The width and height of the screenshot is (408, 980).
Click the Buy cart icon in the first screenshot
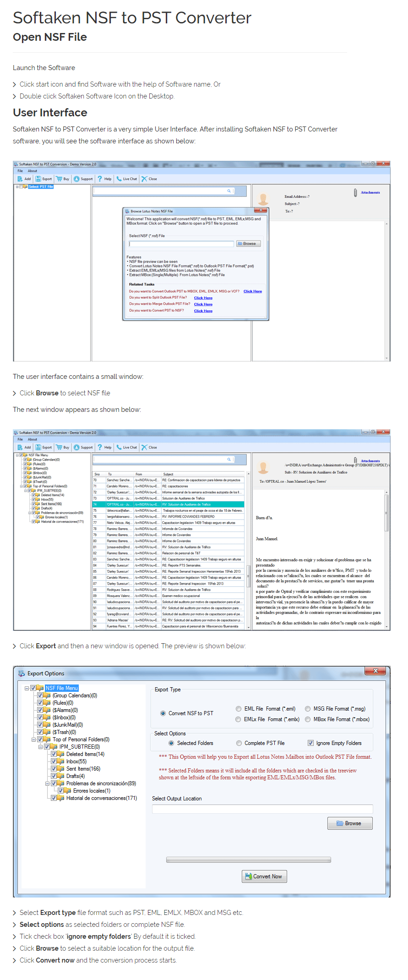pos(59,179)
